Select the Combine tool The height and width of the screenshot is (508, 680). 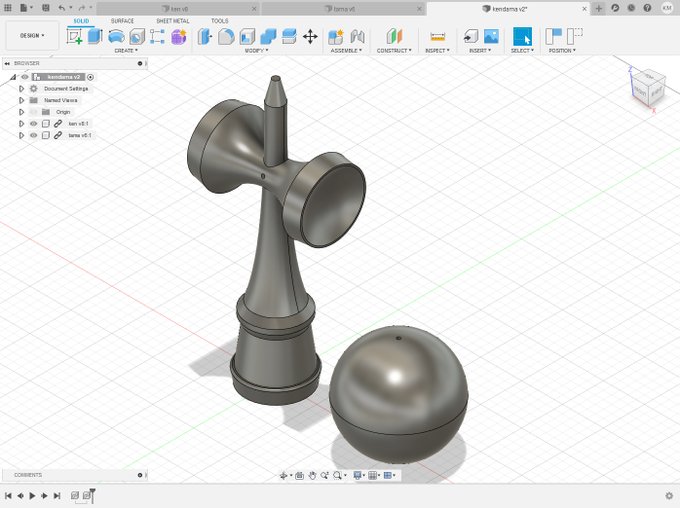tap(268, 36)
